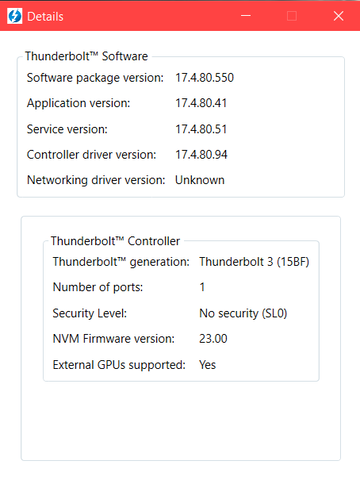Click the Thunderbolt 3 (15BF) generation value
Image resolution: width=360 pixels, height=480 pixels.
tap(254, 262)
